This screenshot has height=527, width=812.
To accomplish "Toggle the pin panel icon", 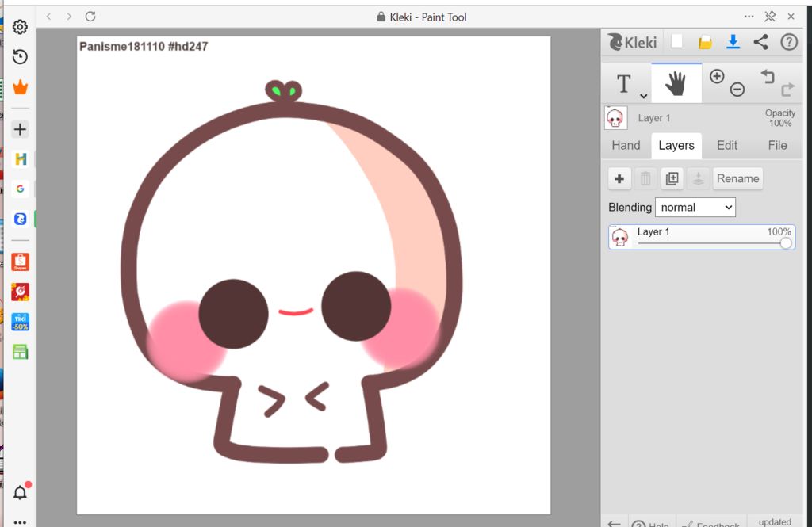I will click(x=770, y=17).
